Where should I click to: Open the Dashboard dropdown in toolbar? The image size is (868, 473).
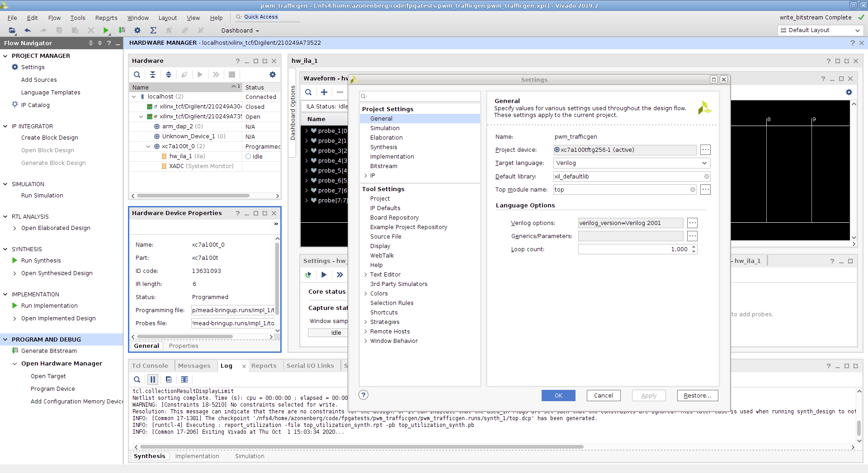[240, 31]
